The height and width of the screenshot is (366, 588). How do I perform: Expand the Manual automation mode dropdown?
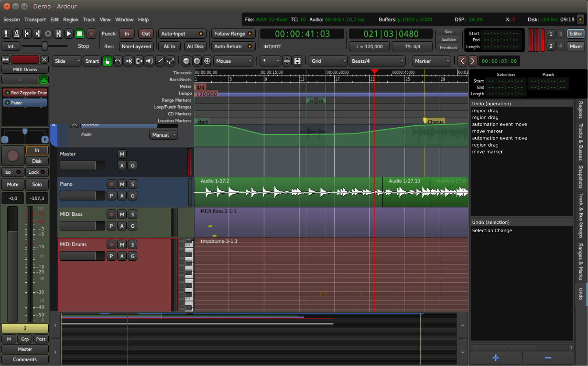[164, 135]
